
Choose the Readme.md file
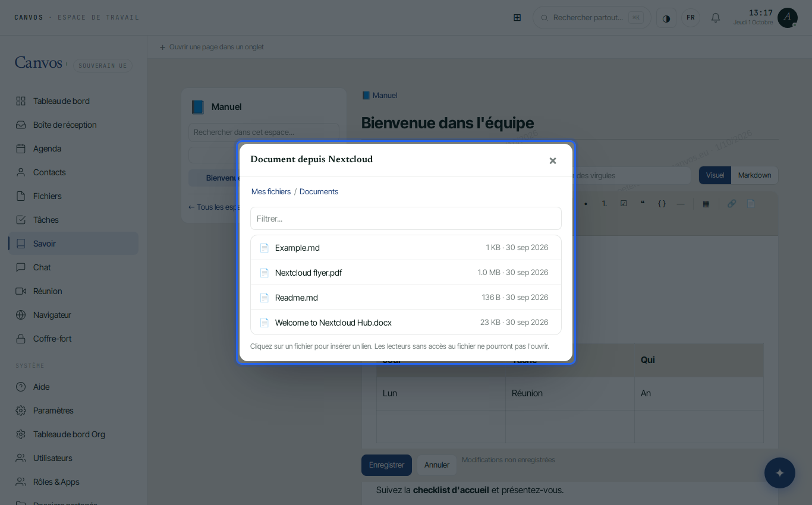tap(406, 298)
